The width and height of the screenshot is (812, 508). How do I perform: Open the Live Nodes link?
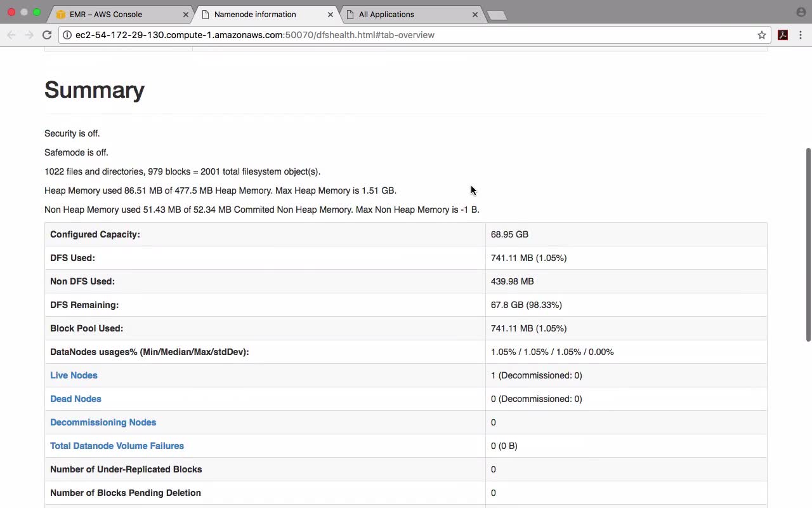(x=74, y=375)
